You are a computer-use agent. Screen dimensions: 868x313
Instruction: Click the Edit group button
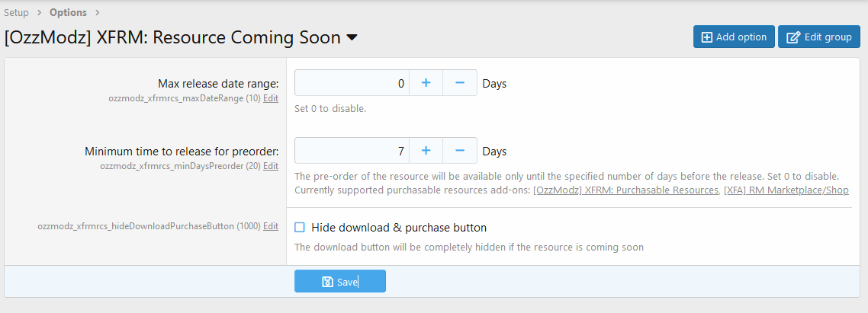[819, 37]
